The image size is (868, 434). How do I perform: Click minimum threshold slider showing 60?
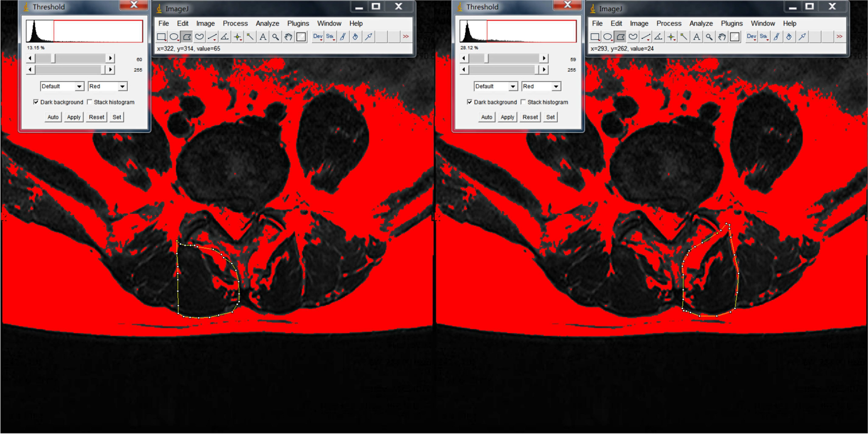[71, 58]
